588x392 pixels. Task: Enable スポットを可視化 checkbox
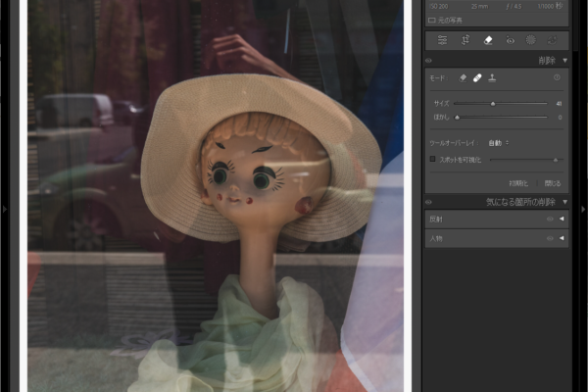coord(432,159)
